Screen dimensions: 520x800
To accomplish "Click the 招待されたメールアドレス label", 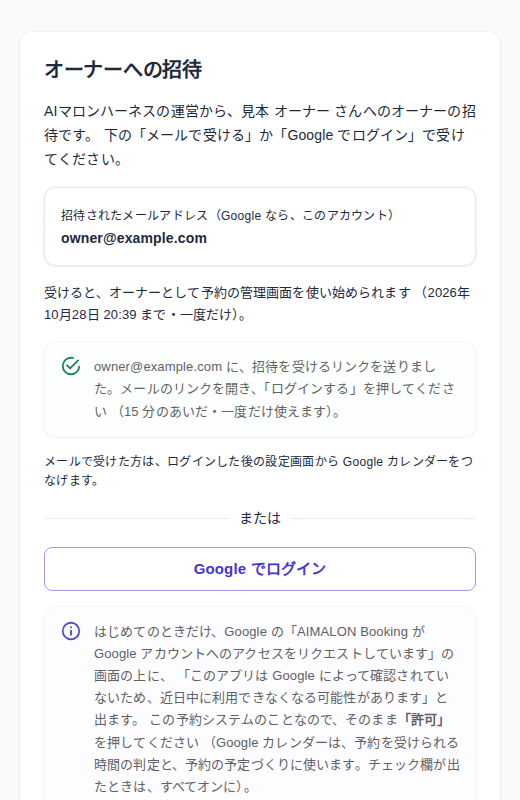I will tap(228, 215).
